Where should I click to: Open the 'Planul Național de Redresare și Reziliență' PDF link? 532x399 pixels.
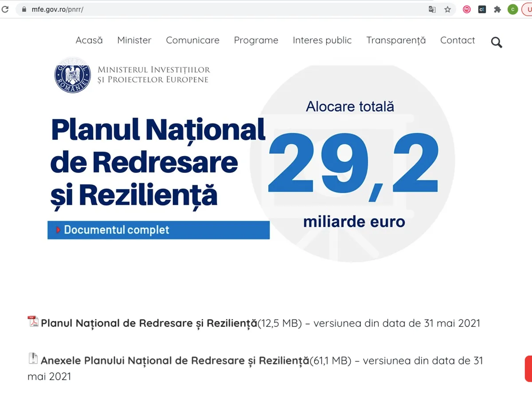click(149, 323)
